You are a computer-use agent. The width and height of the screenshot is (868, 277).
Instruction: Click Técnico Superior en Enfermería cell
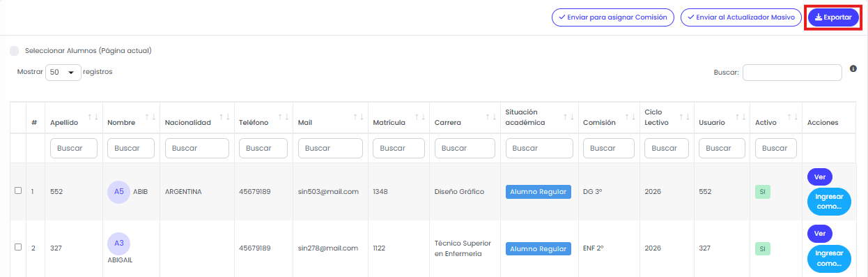pos(463,248)
